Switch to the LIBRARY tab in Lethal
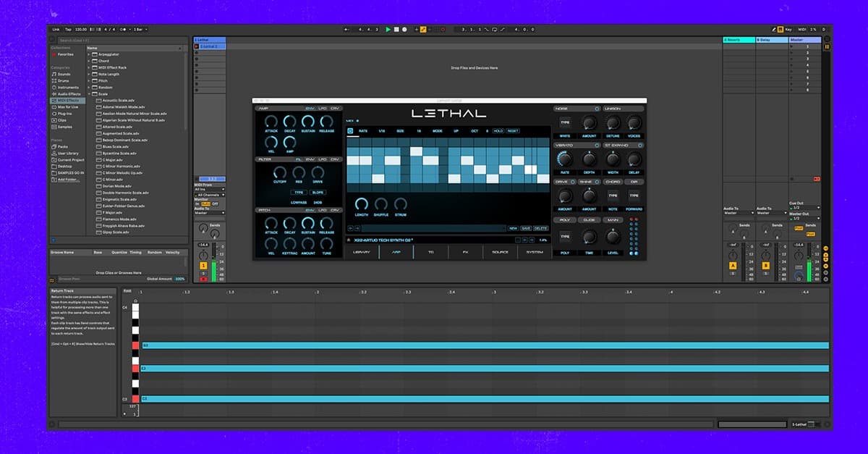Viewport: 868px width, 454px height. [361, 252]
